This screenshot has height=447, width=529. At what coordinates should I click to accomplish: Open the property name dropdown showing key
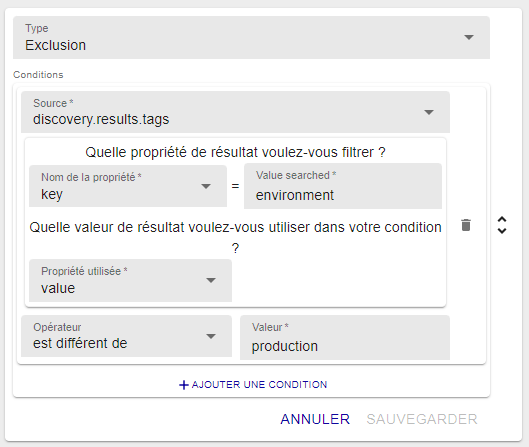pyautogui.click(x=128, y=186)
